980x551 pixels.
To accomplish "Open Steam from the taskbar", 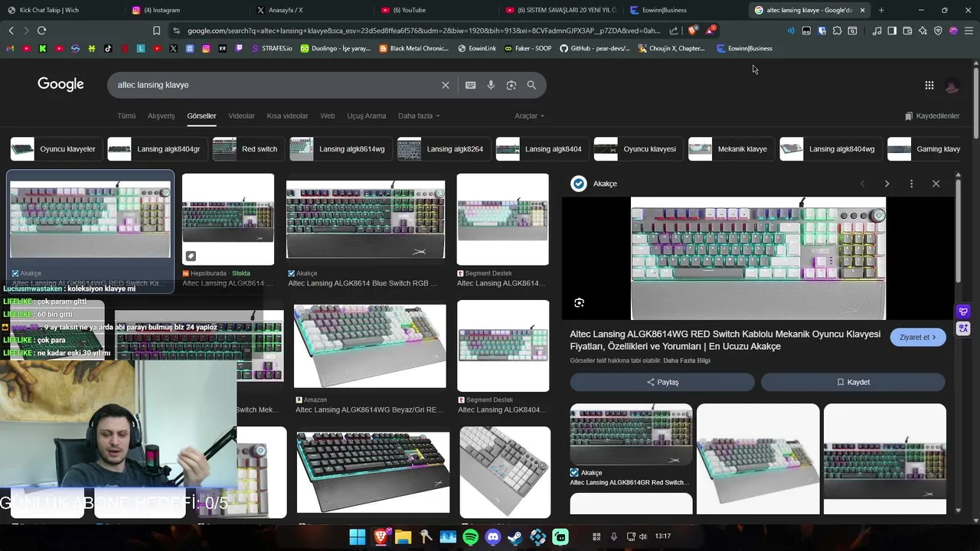I will click(515, 537).
